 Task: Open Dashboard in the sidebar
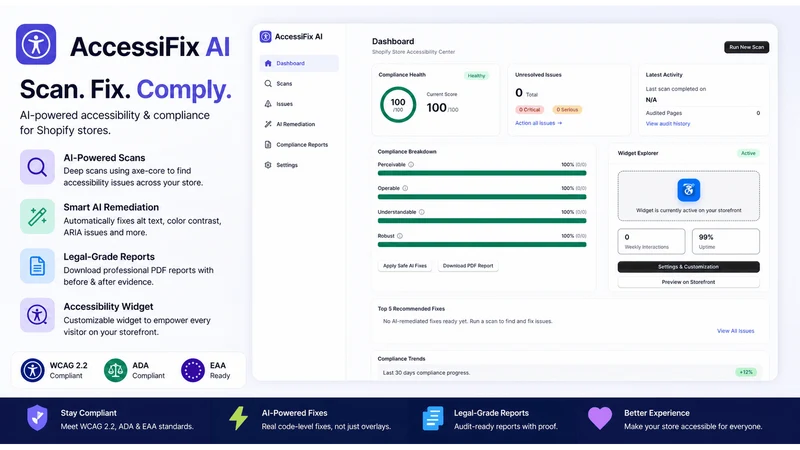coord(299,63)
